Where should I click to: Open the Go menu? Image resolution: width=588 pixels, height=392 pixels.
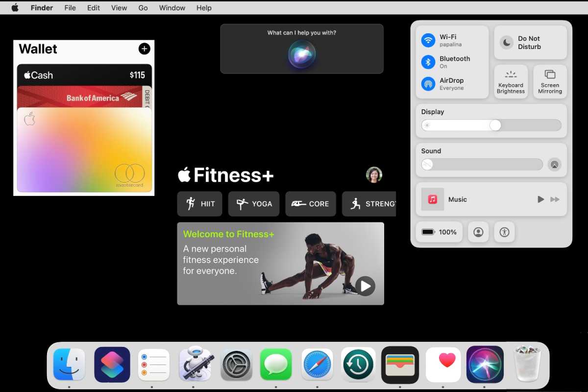tap(143, 8)
